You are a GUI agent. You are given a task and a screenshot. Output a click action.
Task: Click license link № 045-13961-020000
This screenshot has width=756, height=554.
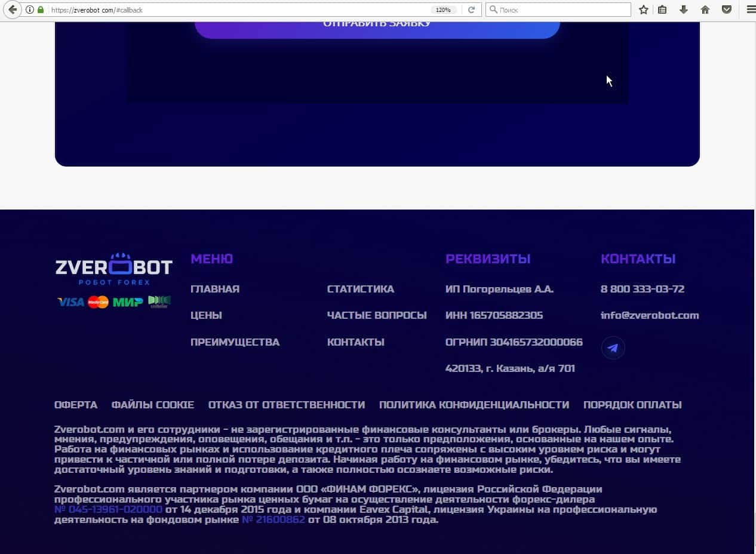click(x=108, y=509)
